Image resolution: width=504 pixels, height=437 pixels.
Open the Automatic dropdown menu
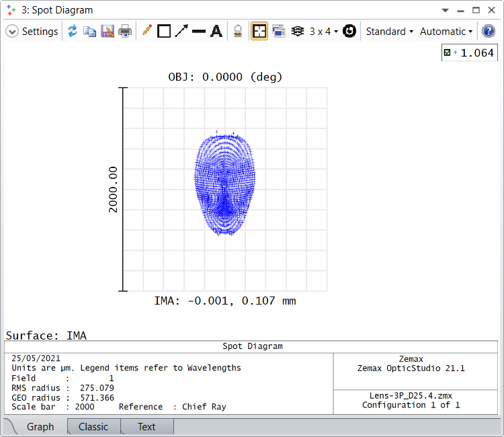coord(446,32)
